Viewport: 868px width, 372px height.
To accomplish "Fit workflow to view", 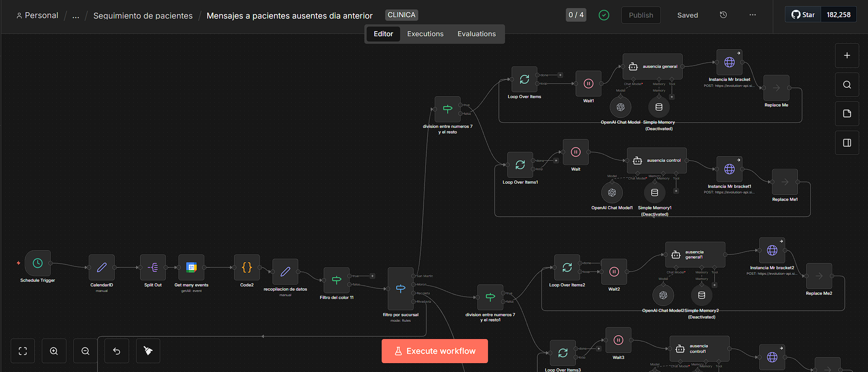I will tap(23, 351).
